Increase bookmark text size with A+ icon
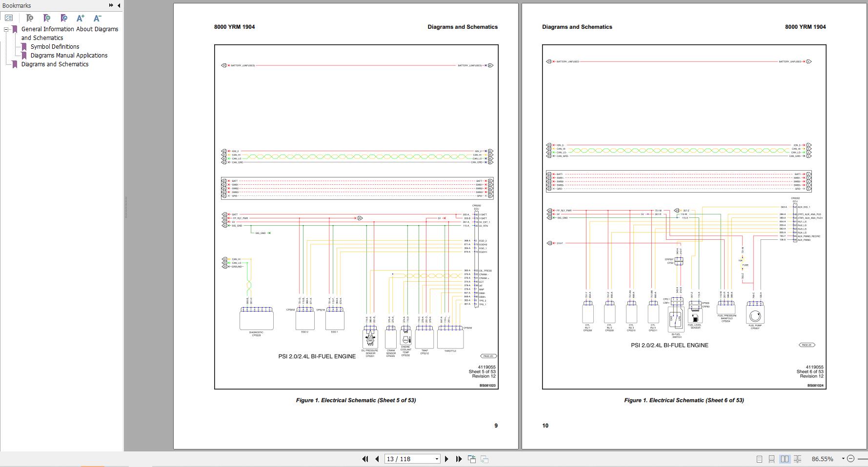This screenshot has width=868, height=467. [80, 18]
